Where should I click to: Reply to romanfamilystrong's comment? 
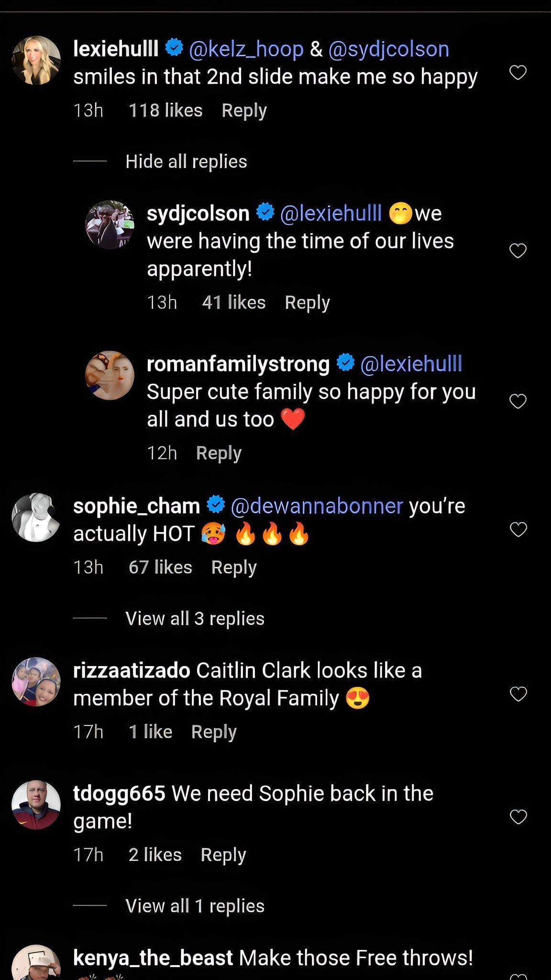pos(219,453)
